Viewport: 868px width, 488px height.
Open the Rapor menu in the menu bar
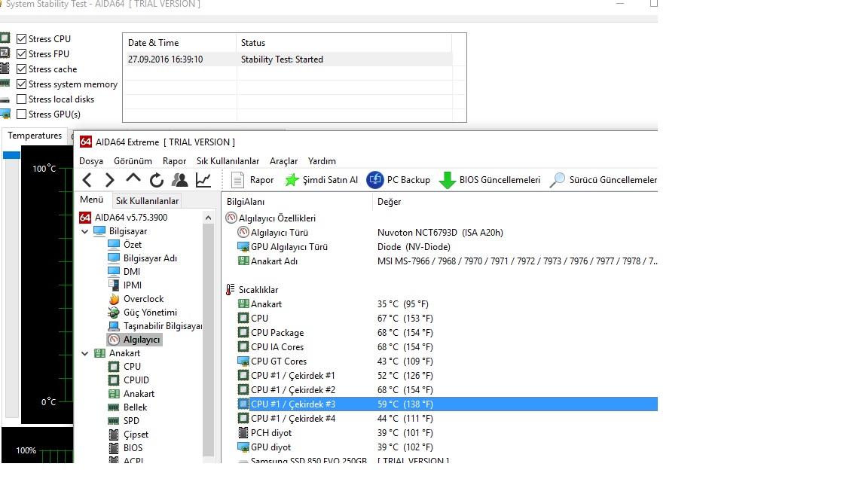[x=174, y=161]
